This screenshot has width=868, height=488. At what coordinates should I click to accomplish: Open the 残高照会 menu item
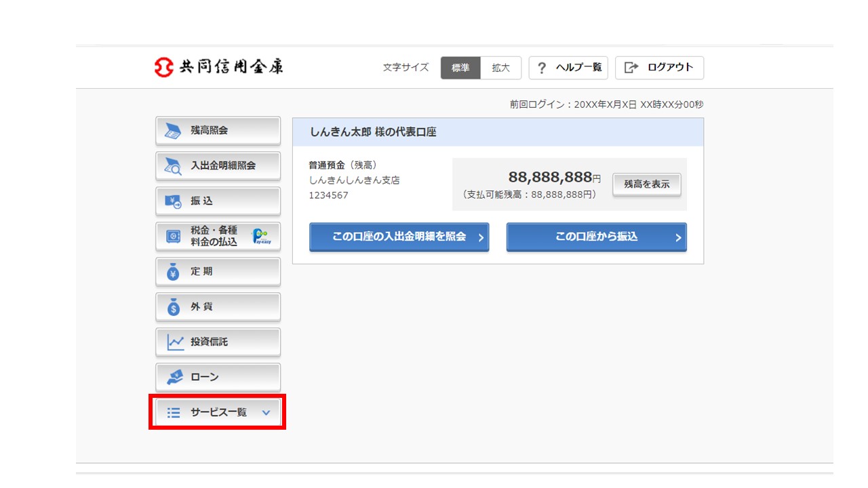[x=218, y=131]
